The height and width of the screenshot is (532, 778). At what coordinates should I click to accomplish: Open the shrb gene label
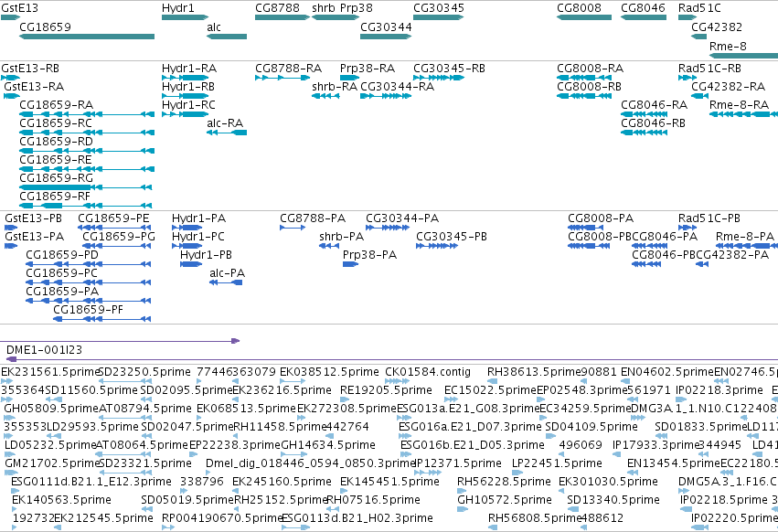324,8
